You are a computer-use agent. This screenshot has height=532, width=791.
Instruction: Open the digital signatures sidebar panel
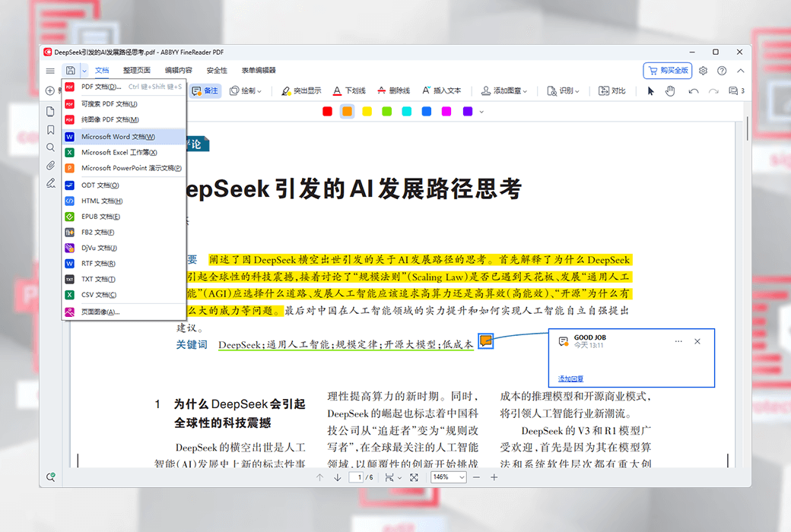pyautogui.click(x=50, y=183)
